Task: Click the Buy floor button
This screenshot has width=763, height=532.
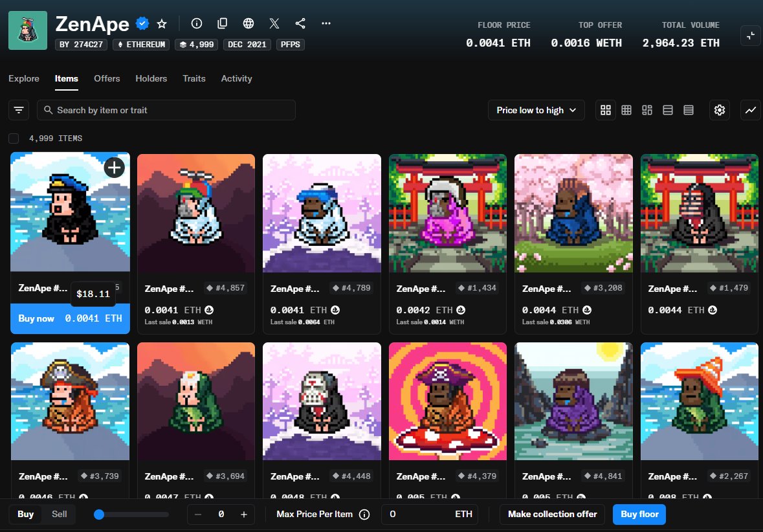Action: coord(639,515)
